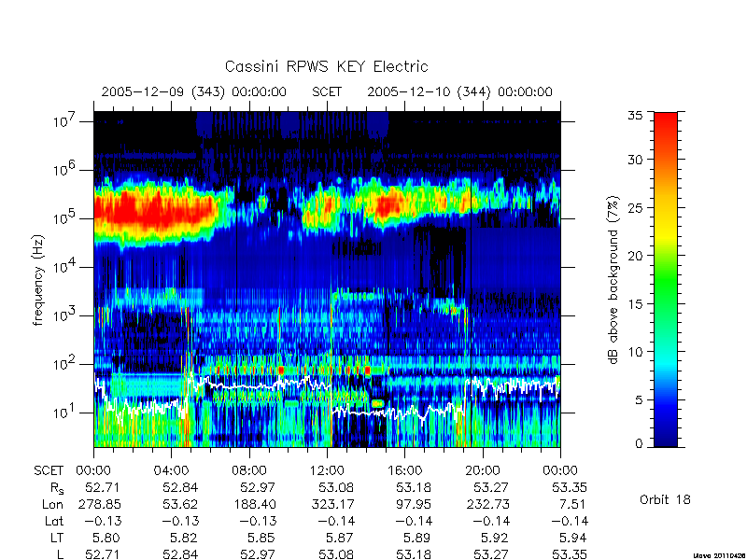Click the plot title 'Cassini RPWS KEY Electric'
The height and width of the screenshot is (560, 747).
click(326, 66)
